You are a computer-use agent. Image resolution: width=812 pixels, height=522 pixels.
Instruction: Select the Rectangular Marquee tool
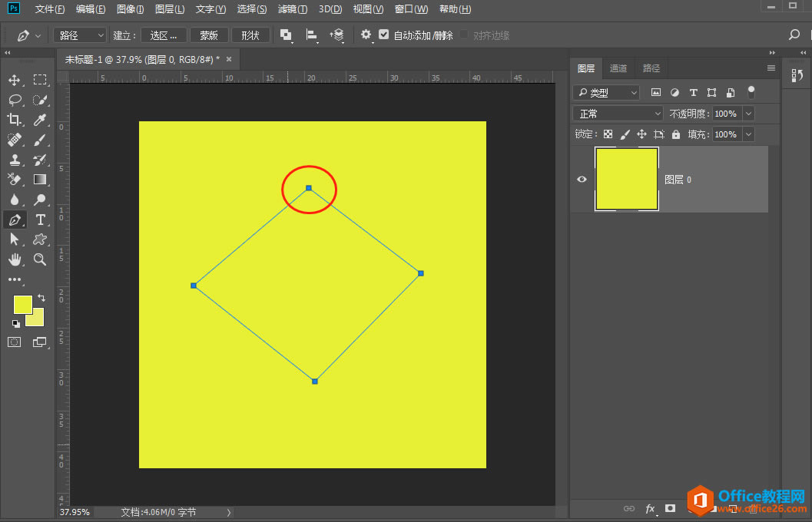click(x=40, y=80)
